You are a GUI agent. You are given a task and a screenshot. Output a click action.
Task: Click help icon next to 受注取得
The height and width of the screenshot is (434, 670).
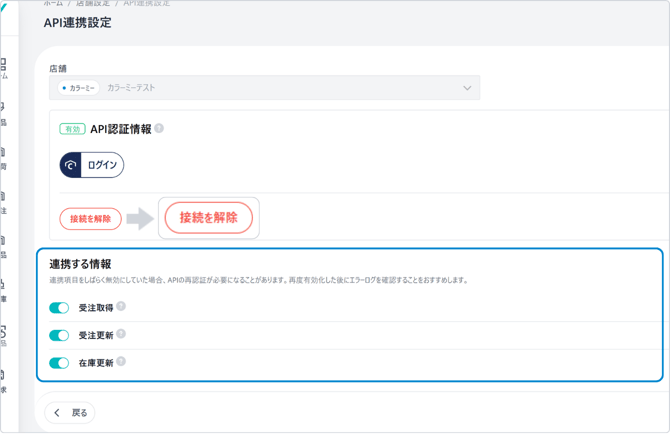[x=121, y=307]
